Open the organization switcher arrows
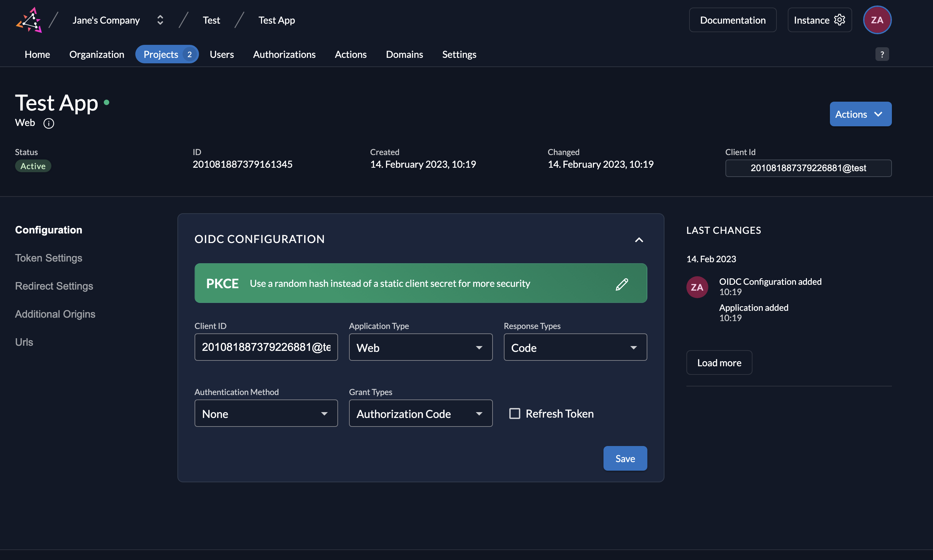Screen dimensions: 933x560 (x=160, y=20)
